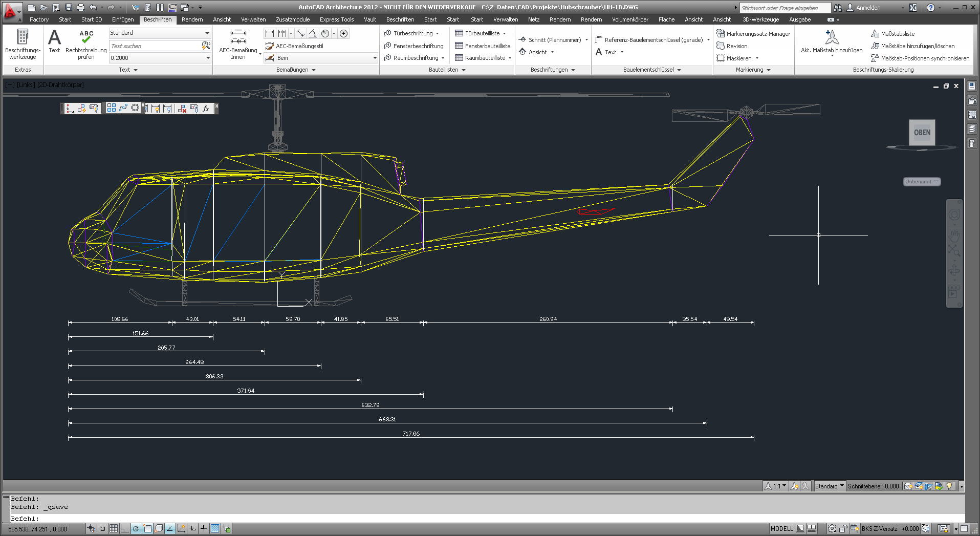This screenshot has height=536, width=980.
Task: Click the OBEN face on the ViewCube
Action: pos(922,133)
